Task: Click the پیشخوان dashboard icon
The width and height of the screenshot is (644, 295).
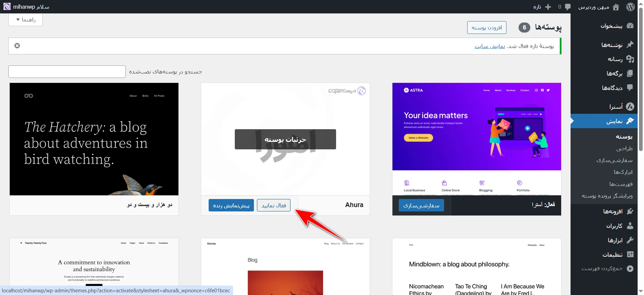Action: (630, 26)
